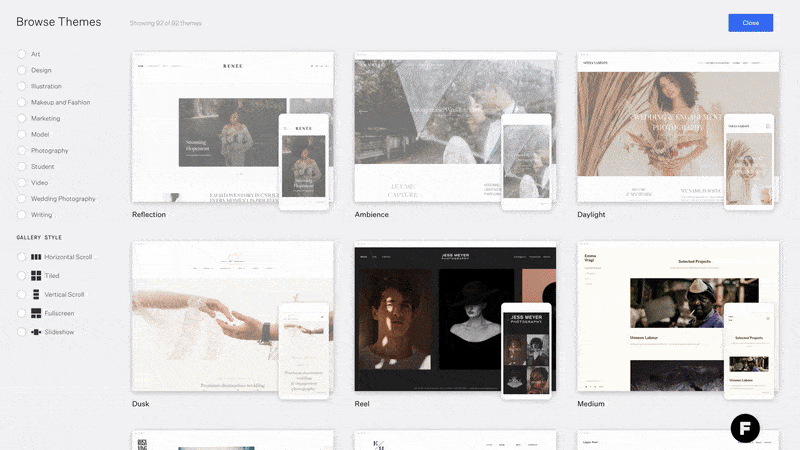
Task: Select Horizontal Scroll gallery style radio
Action: point(21,257)
